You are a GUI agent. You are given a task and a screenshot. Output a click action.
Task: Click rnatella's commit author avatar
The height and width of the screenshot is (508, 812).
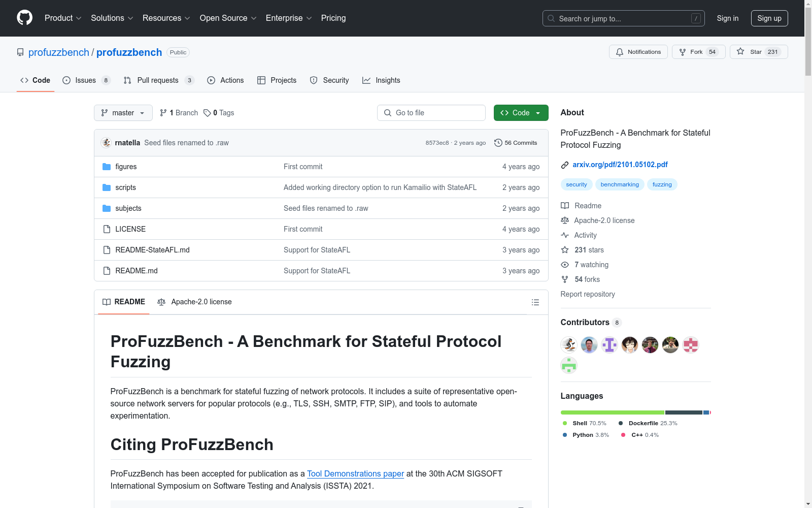pyautogui.click(x=106, y=143)
